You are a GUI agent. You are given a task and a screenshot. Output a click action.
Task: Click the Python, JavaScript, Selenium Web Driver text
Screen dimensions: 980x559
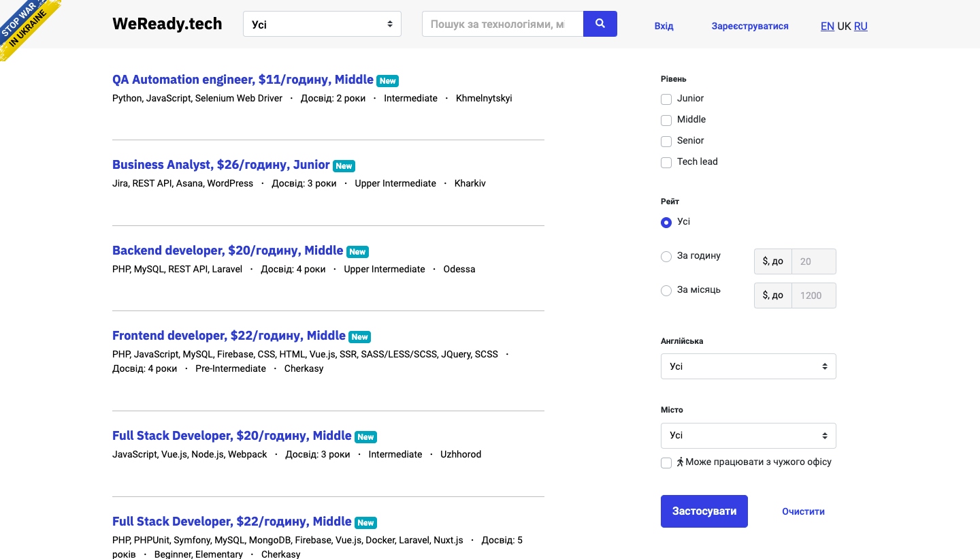(197, 98)
